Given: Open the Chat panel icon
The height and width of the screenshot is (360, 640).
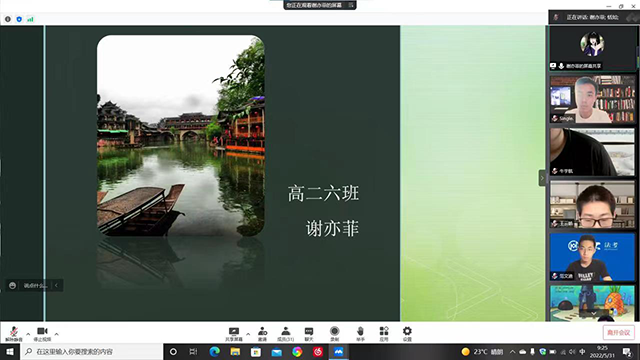Looking at the screenshot, I should point(309,333).
